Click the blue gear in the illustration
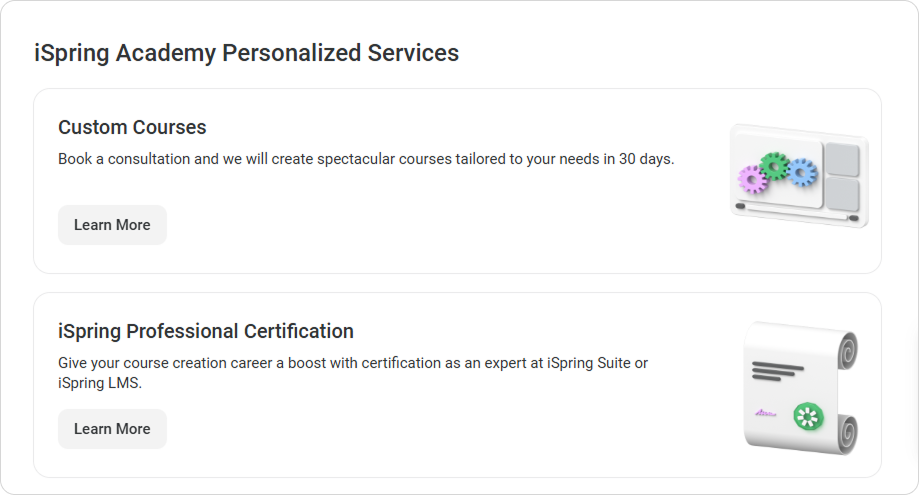The height and width of the screenshot is (495, 919). 802,172
